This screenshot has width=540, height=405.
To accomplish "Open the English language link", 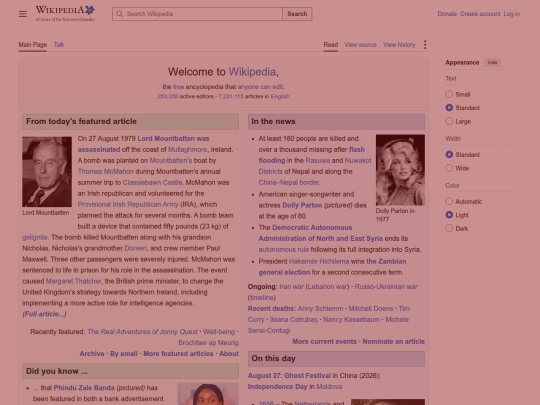I will (280, 96).
